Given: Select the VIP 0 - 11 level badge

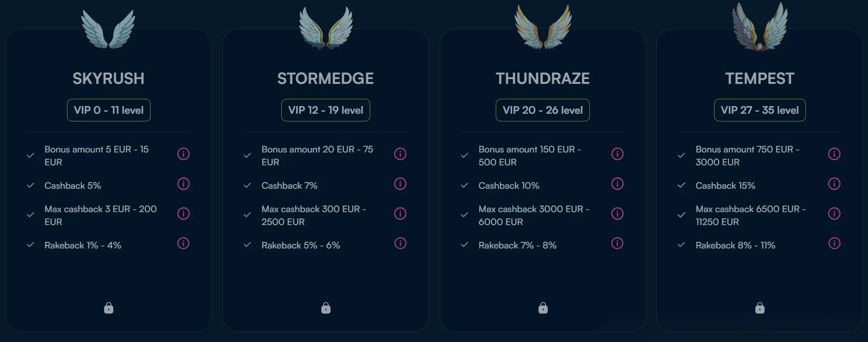Looking at the screenshot, I should click(x=109, y=110).
